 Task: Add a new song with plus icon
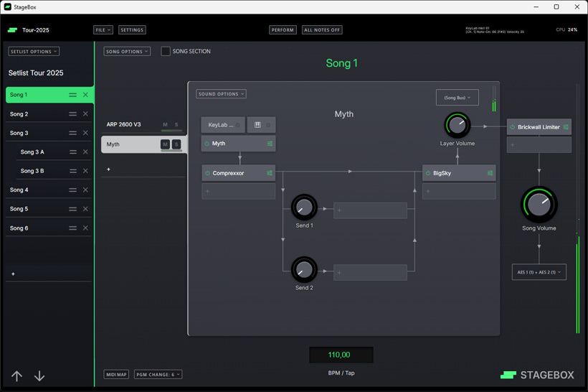pyautogui.click(x=13, y=274)
